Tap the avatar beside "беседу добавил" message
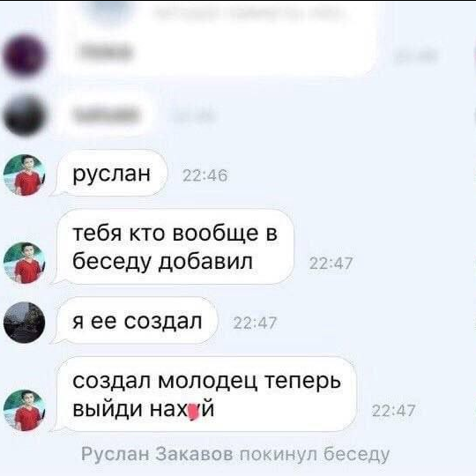 tap(25, 263)
